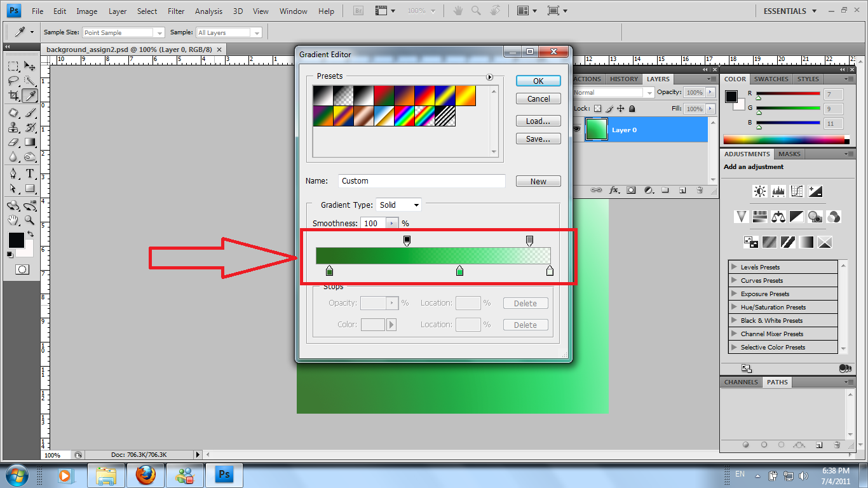Create a new layer icon
This screenshot has width=868, height=488.
(682, 189)
